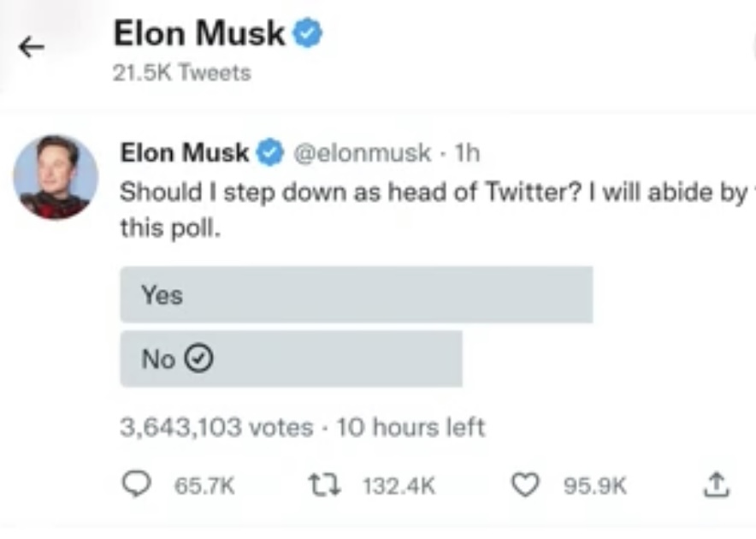Screen dimensions: 756x539
Task: Select the Yes poll option
Action: tap(356, 294)
